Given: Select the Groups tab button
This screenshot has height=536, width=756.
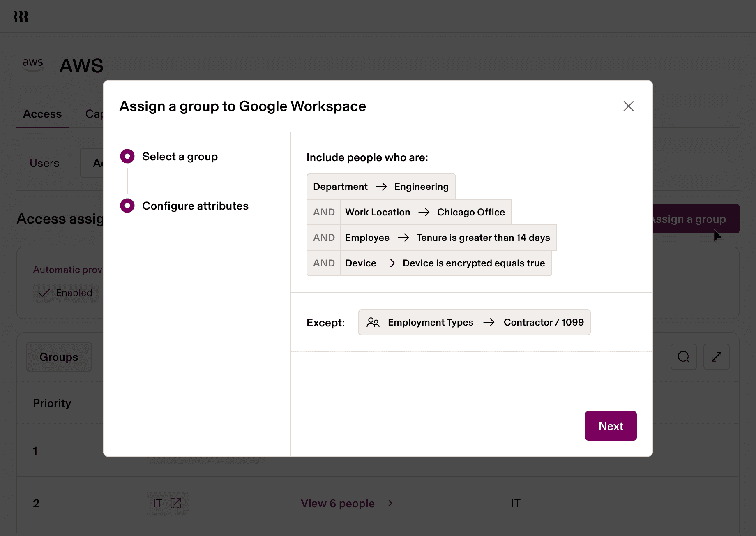Looking at the screenshot, I should coord(59,357).
